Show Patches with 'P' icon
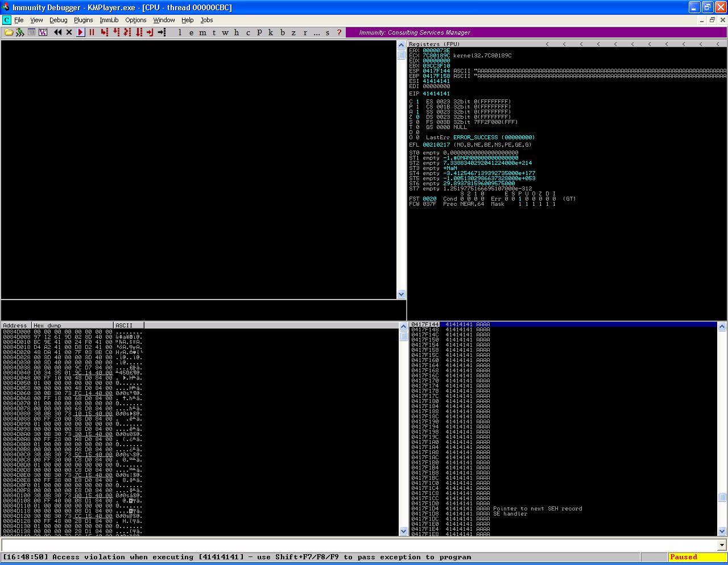This screenshot has width=728, height=565. coord(259,32)
